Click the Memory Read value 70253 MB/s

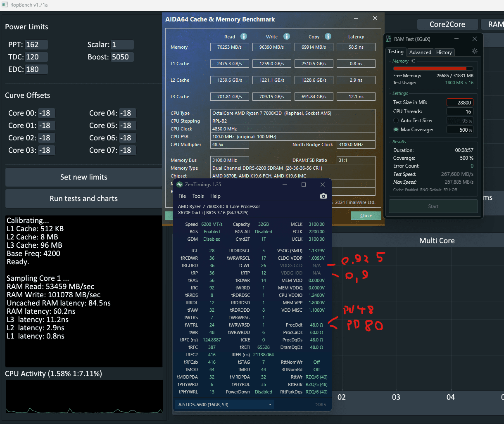[x=230, y=47]
